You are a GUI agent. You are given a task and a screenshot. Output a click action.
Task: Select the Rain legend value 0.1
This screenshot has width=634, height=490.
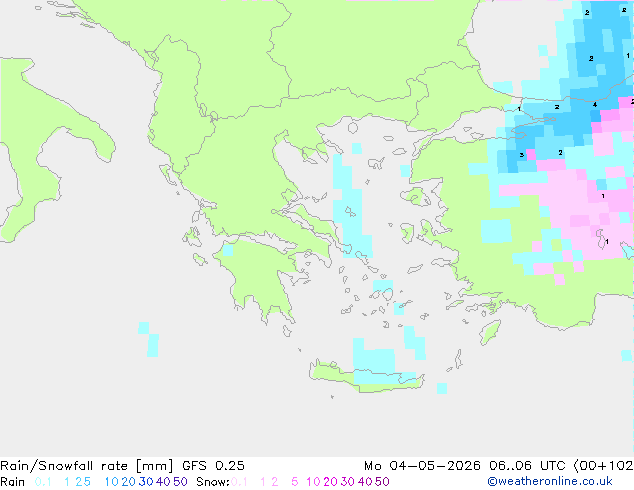tap(43, 482)
